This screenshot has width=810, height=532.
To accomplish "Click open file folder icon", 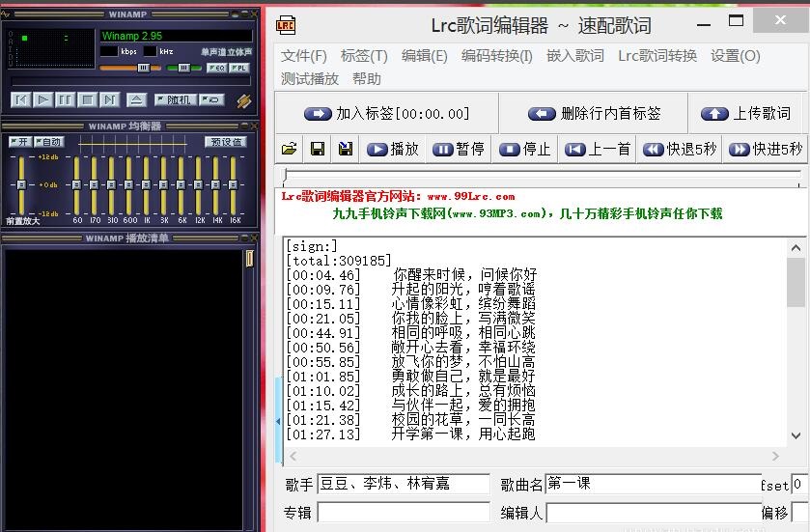I will 290,150.
